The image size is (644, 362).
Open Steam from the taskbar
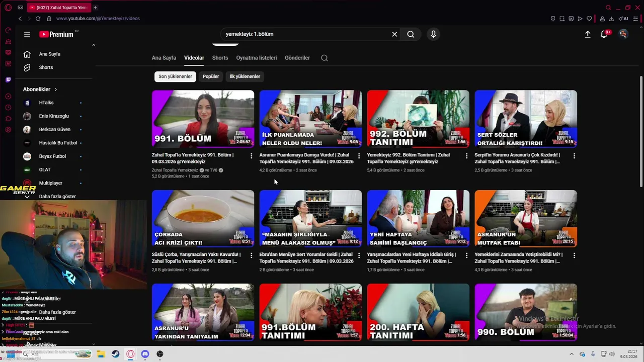115,354
